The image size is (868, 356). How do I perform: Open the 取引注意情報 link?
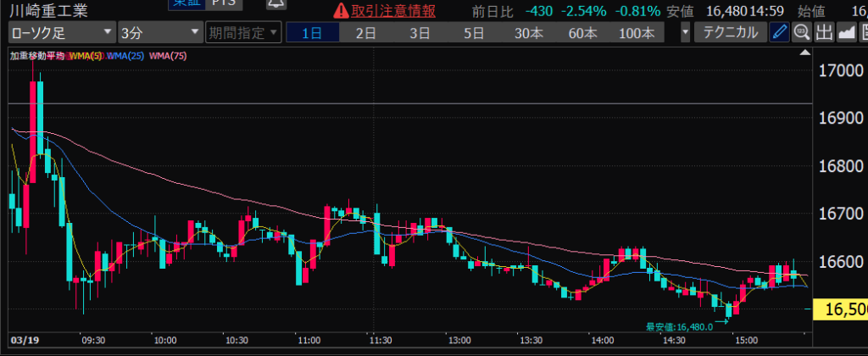pyautogui.click(x=393, y=11)
